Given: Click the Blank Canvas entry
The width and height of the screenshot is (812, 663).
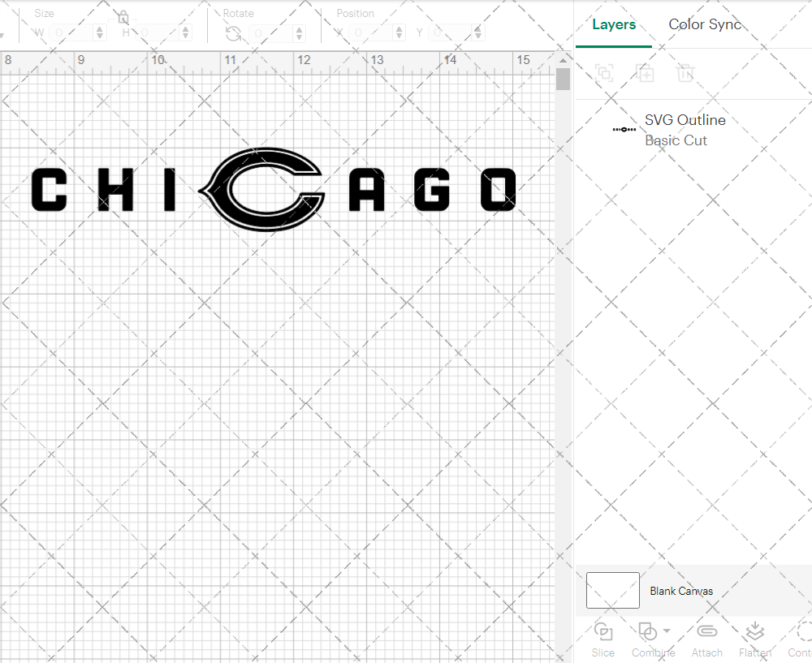Looking at the screenshot, I should [682, 591].
